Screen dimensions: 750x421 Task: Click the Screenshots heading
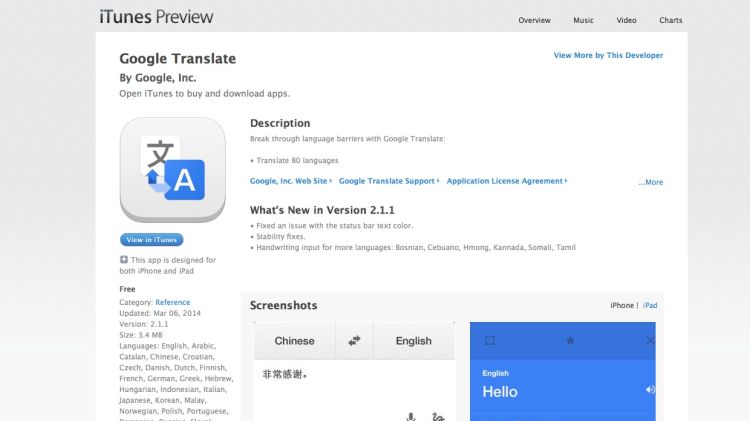pyautogui.click(x=283, y=305)
